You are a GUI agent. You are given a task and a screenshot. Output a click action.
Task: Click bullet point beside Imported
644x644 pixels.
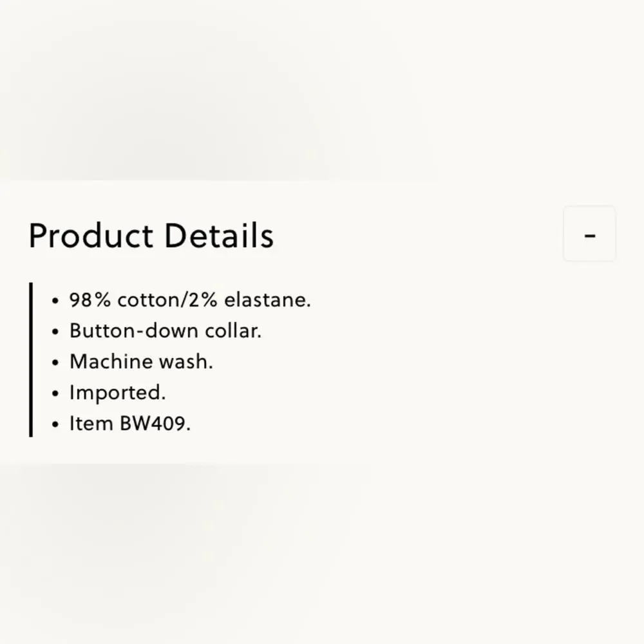[x=55, y=393]
